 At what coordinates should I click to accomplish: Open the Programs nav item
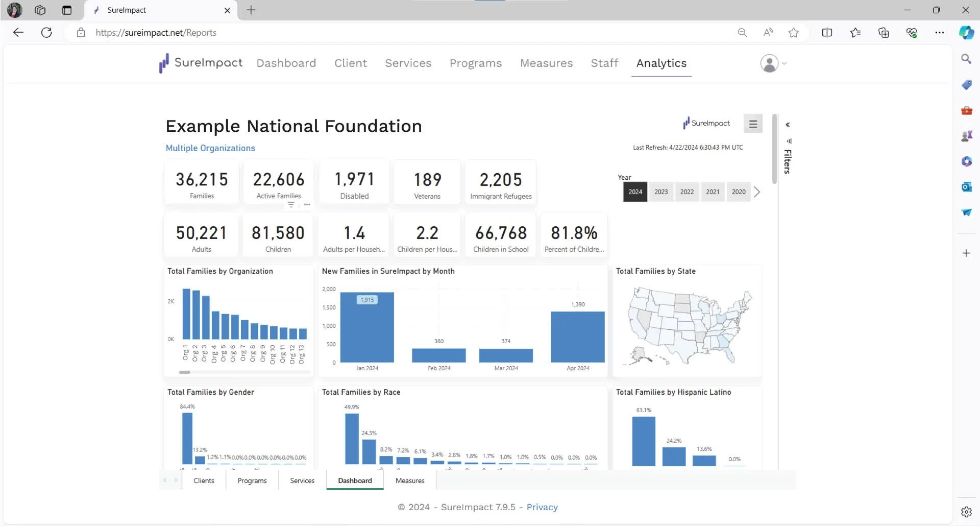(x=476, y=63)
